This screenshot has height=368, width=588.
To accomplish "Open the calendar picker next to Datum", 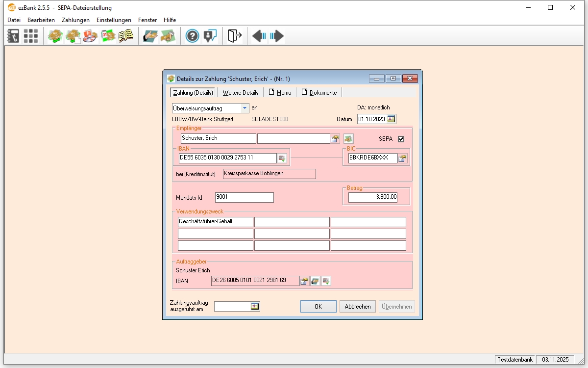I will (391, 119).
